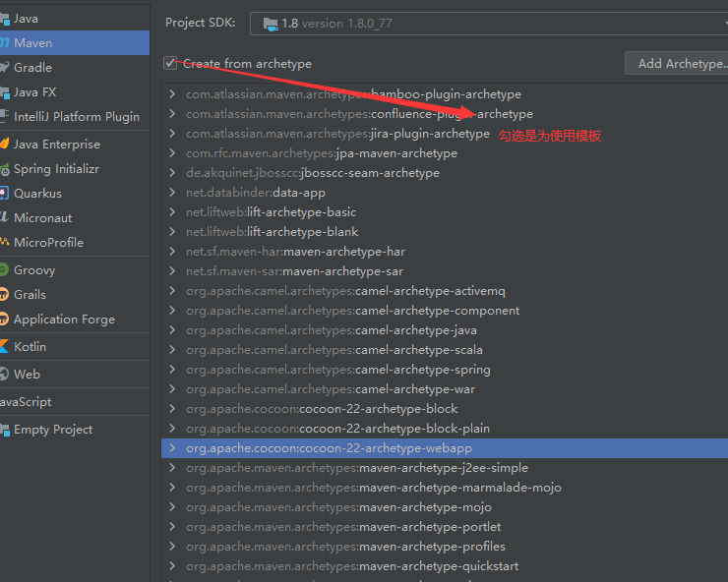Select Empty Project type
The height and width of the screenshot is (582, 728).
(75, 430)
